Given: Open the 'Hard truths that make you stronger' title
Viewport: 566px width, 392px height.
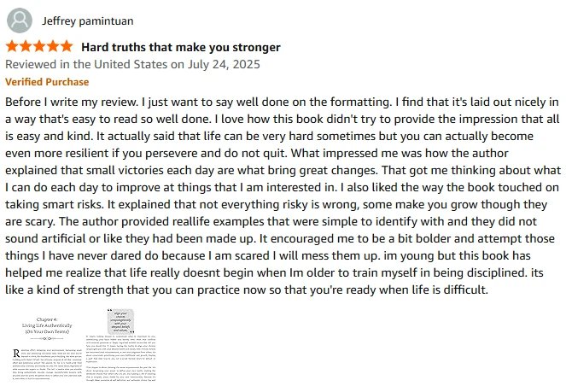Looking at the screenshot, I should tap(180, 47).
